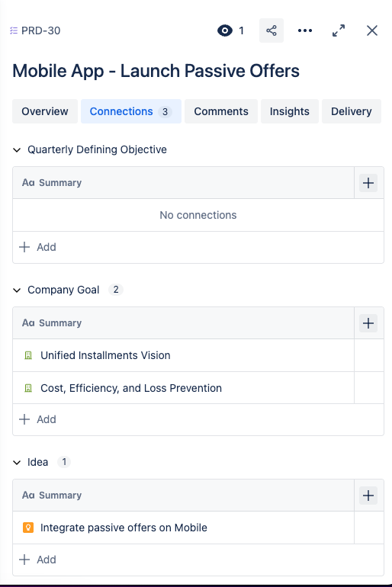Viewport: 392px width, 587px height.
Task: Click Add under Company Goal connections
Action: tap(37, 419)
